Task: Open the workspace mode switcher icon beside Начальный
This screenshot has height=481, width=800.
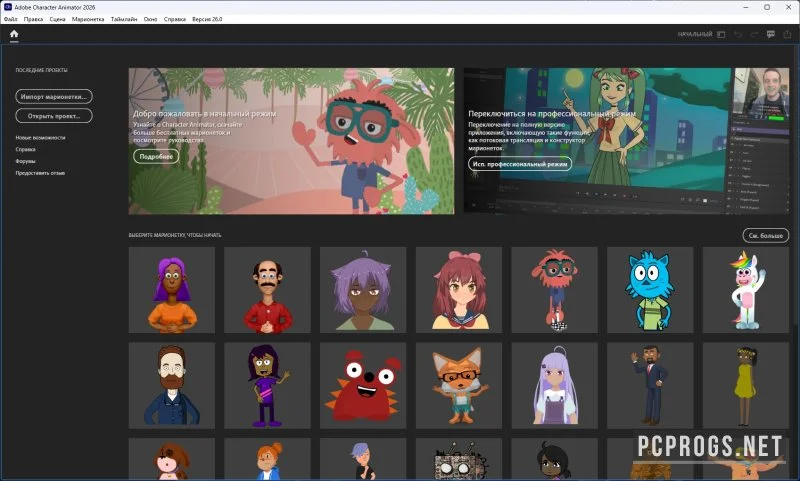Action: [721, 35]
